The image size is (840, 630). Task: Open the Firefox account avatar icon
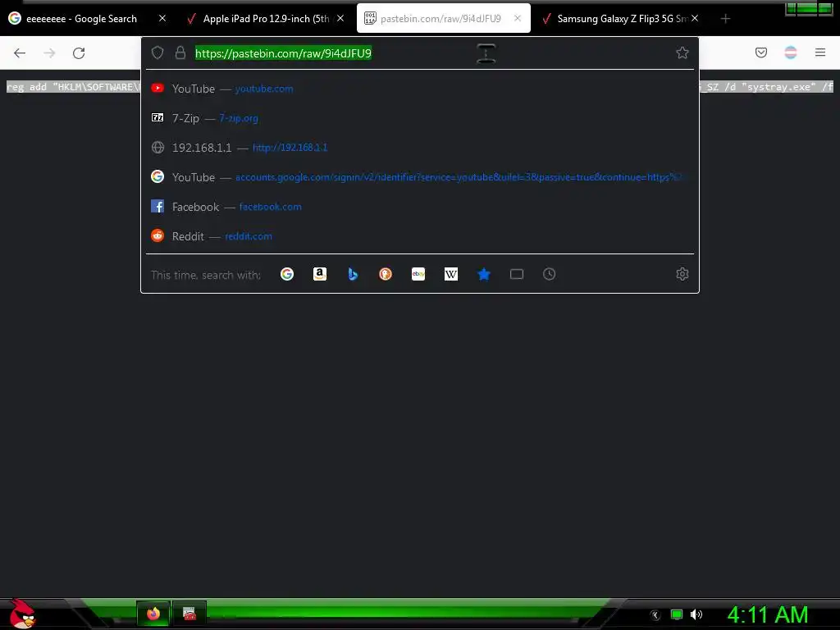791,52
